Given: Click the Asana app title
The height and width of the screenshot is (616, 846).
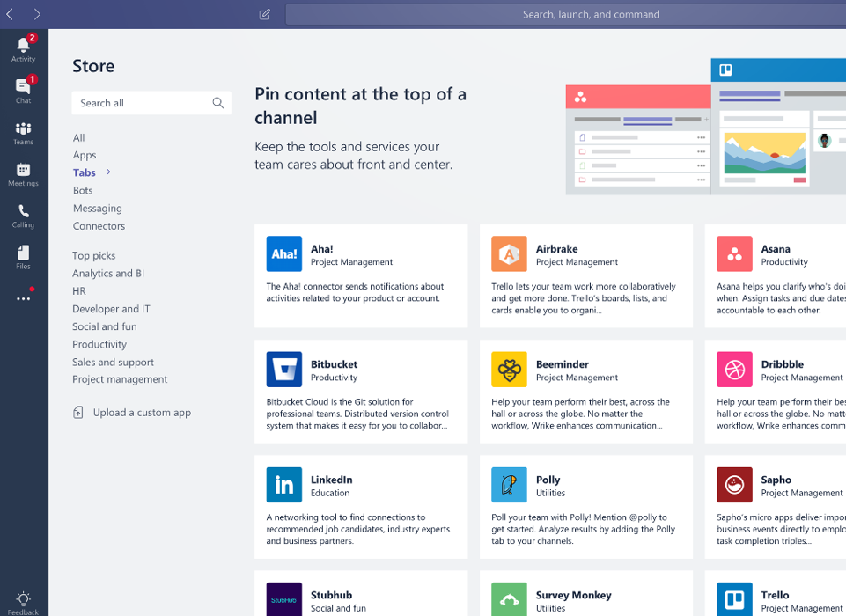Looking at the screenshot, I should 776,249.
